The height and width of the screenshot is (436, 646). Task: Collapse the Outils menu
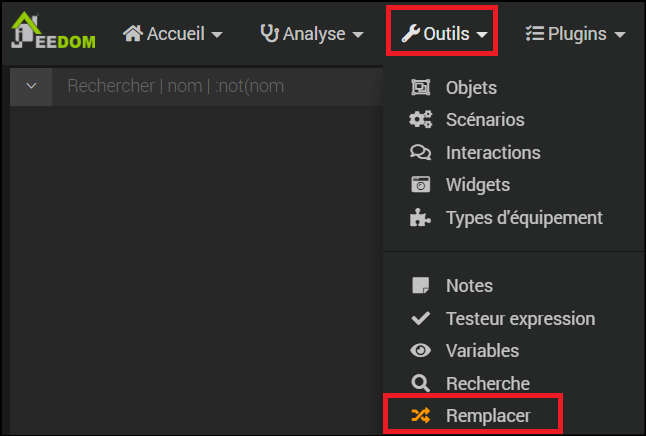point(444,34)
